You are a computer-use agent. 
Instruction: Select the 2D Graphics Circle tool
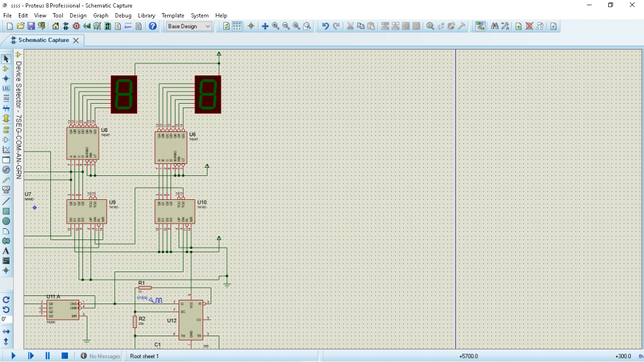[x=6, y=221]
